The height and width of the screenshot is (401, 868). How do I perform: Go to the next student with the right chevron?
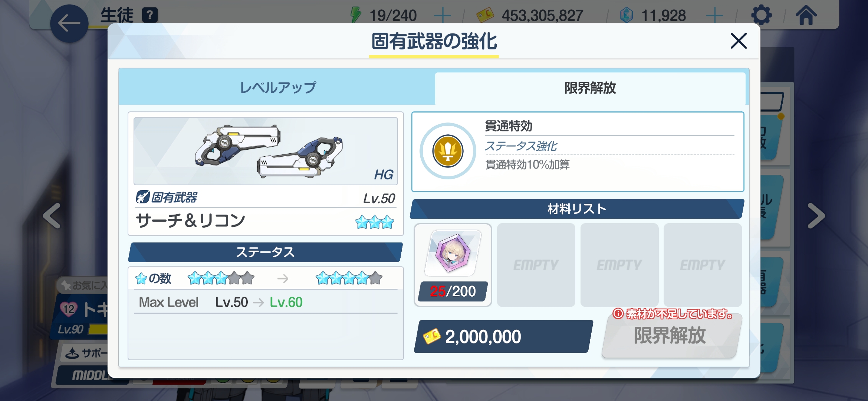816,216
